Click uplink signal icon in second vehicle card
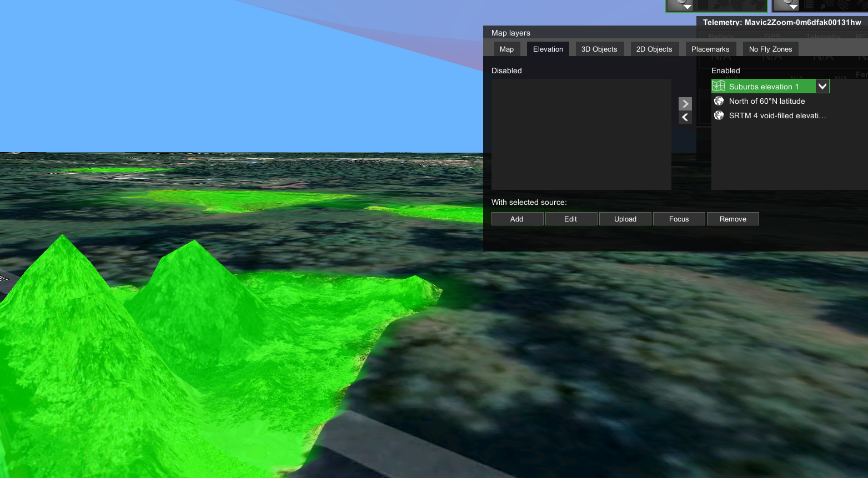 coord(827,4)
